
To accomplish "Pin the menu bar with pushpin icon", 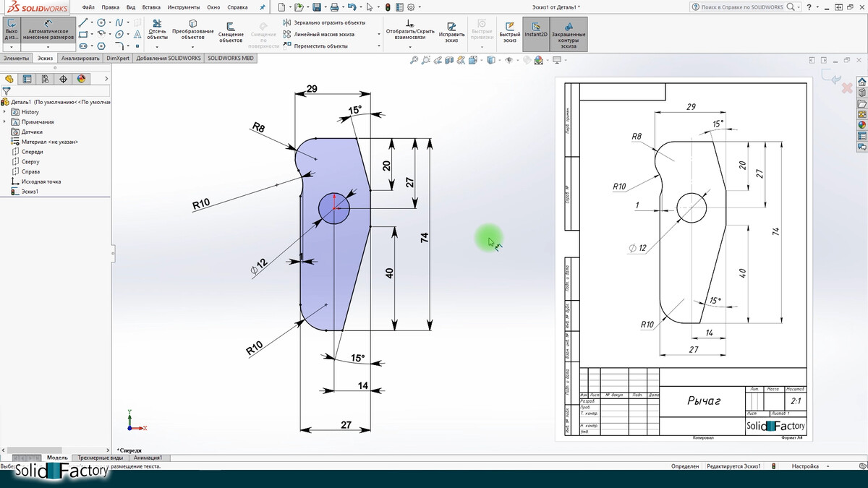I will (x=262, y=7).
